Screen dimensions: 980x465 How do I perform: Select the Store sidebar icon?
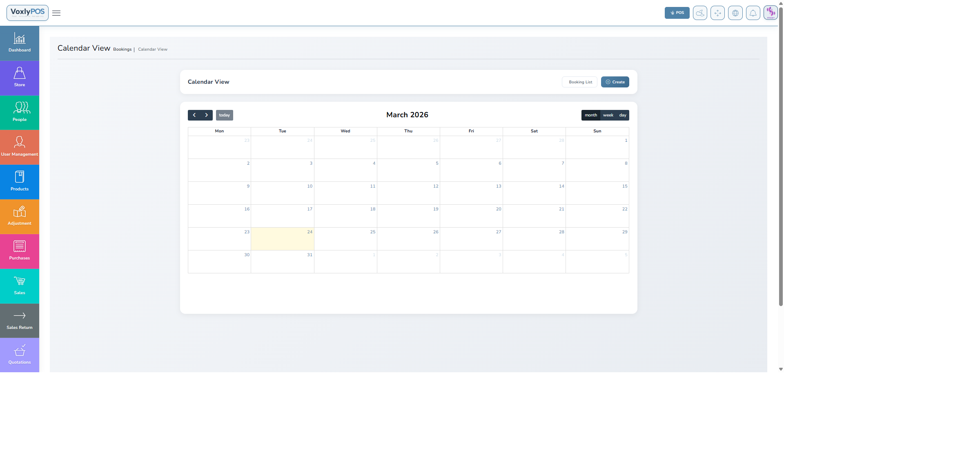point(19,77)
